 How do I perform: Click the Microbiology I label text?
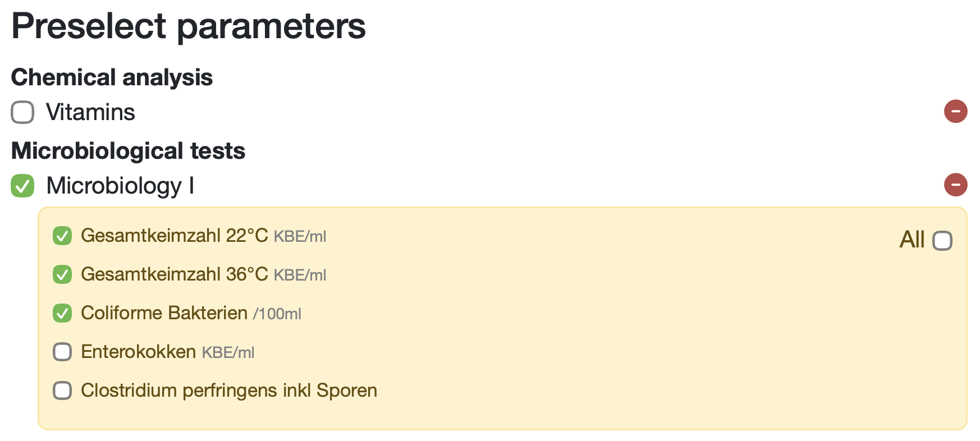[120, 186]
